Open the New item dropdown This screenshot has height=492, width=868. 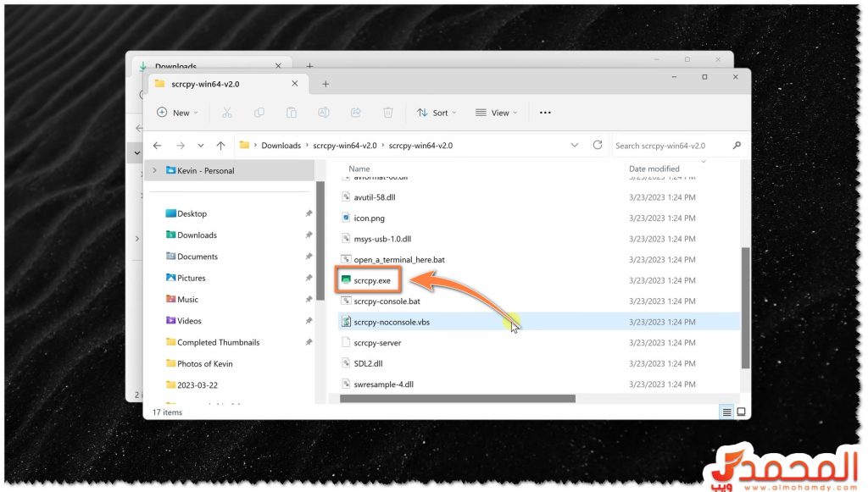177,113
